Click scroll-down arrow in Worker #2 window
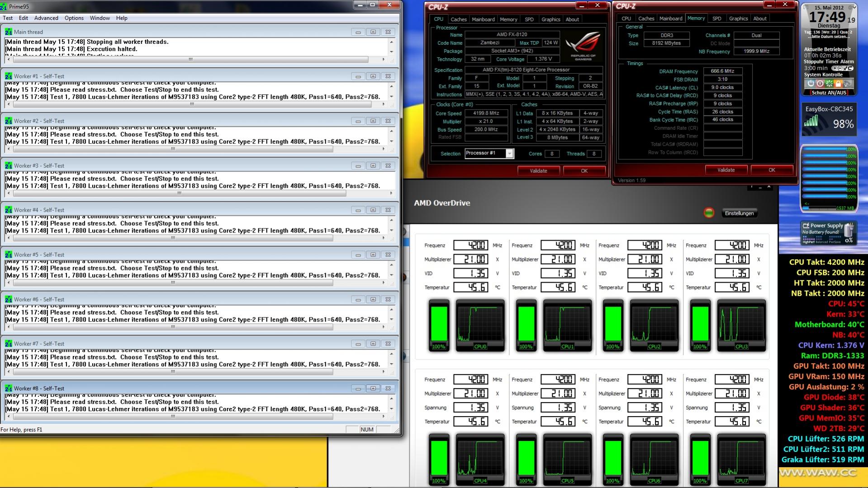The image size is (868, 488). pos(391,141)
